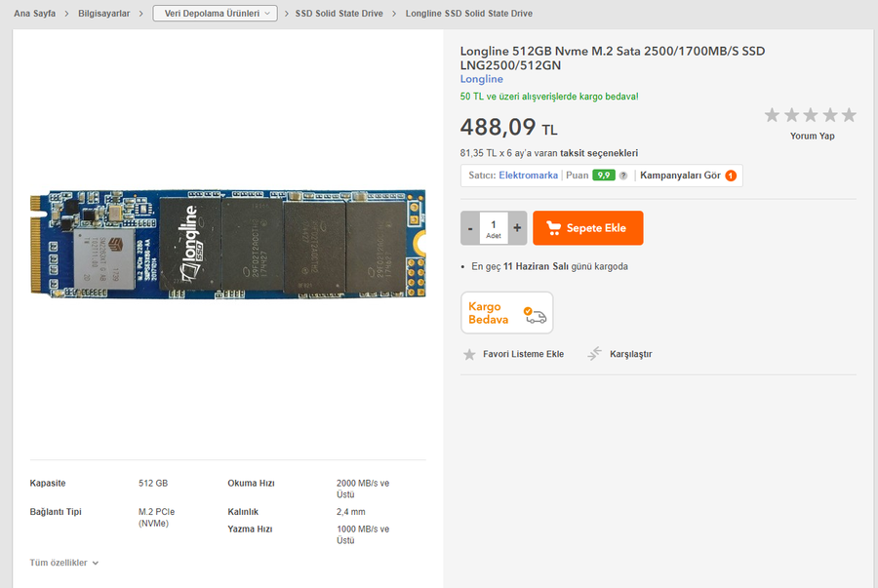This screenshot has height=588, width=878.
Task: Open SSD Solid State Drive breadcrumb
Action: click(x=339, y=14)
